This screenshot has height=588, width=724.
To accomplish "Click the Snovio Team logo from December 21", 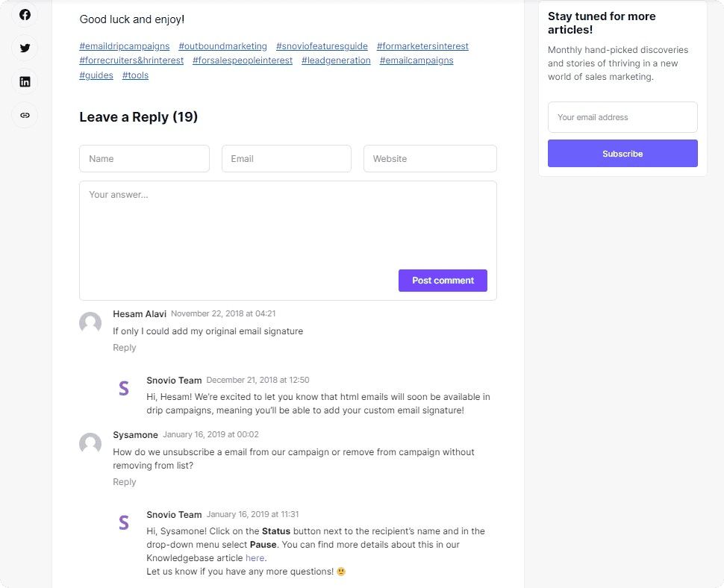I will [124, 389].
